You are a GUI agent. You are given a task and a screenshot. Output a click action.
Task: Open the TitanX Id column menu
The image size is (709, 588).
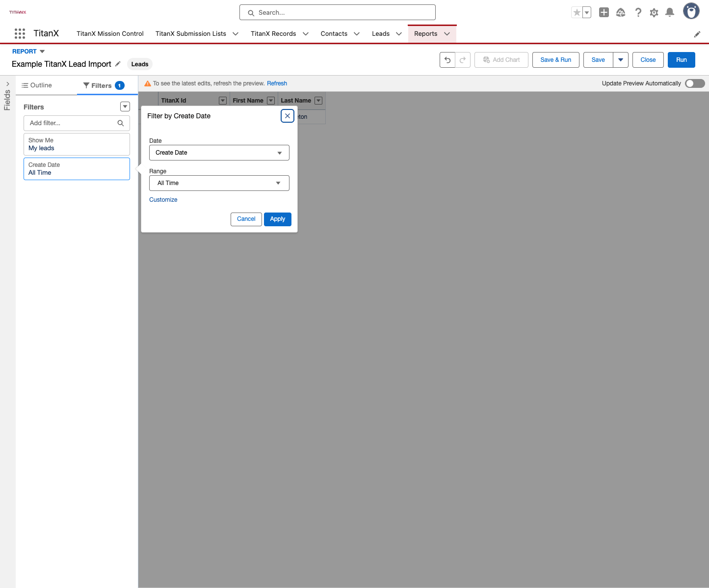click(x=223, y=101)
